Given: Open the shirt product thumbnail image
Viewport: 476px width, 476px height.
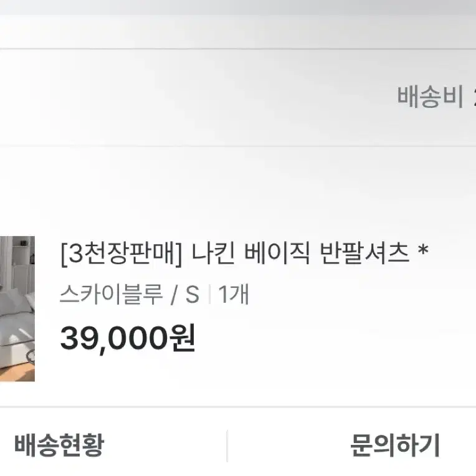Looking at the screenshot, I should click(17, 308).
